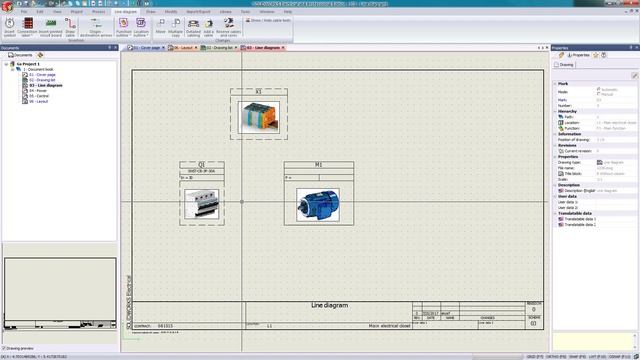Switch to the Modify ribbon tab
This screenshot has height=360, width=640.
tap(171, 12)
